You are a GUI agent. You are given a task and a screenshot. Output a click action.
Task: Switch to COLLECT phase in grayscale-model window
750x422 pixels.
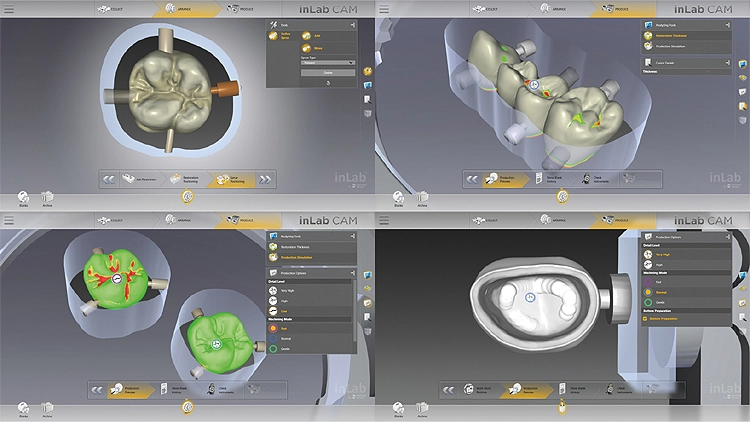(x=485, y=220)
